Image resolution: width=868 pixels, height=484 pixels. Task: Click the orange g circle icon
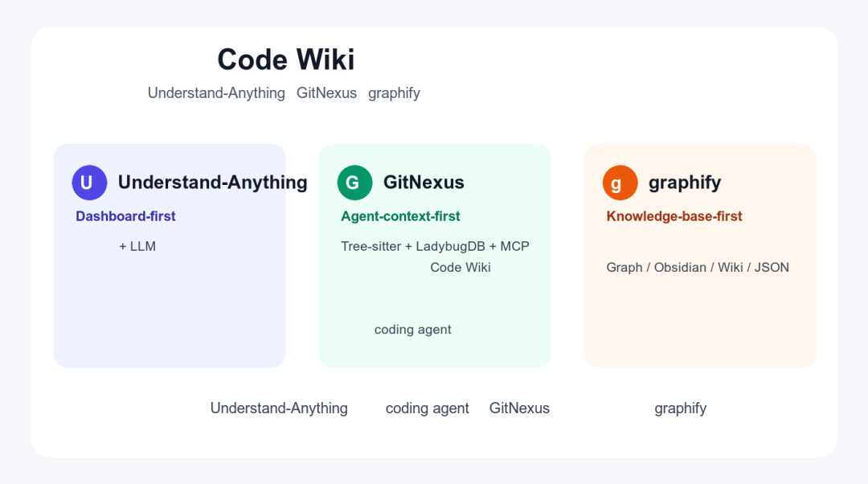point(620,183)
